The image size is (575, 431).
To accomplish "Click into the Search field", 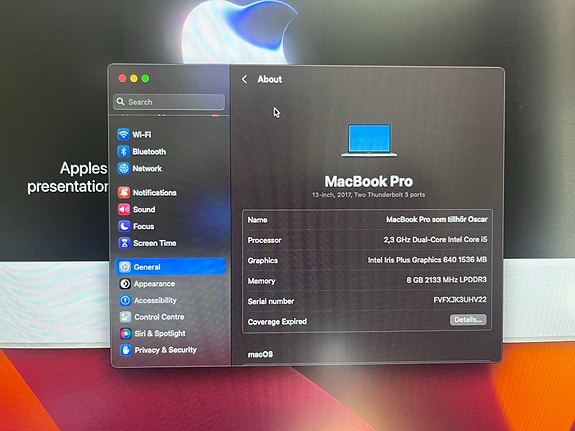I will (x=169, y=102).
